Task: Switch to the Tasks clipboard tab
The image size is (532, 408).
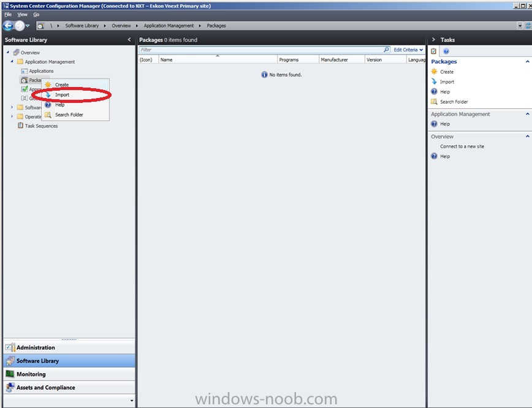Action: pos(433,51)
